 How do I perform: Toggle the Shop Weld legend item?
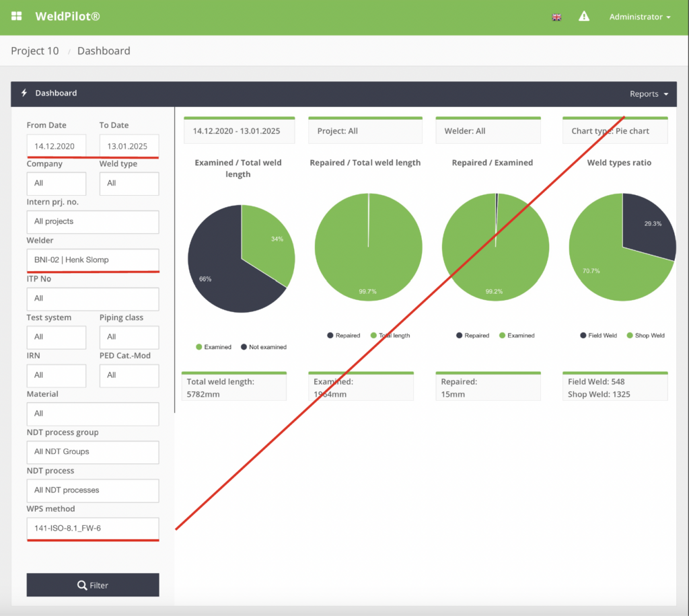click(x=645, y=336)
